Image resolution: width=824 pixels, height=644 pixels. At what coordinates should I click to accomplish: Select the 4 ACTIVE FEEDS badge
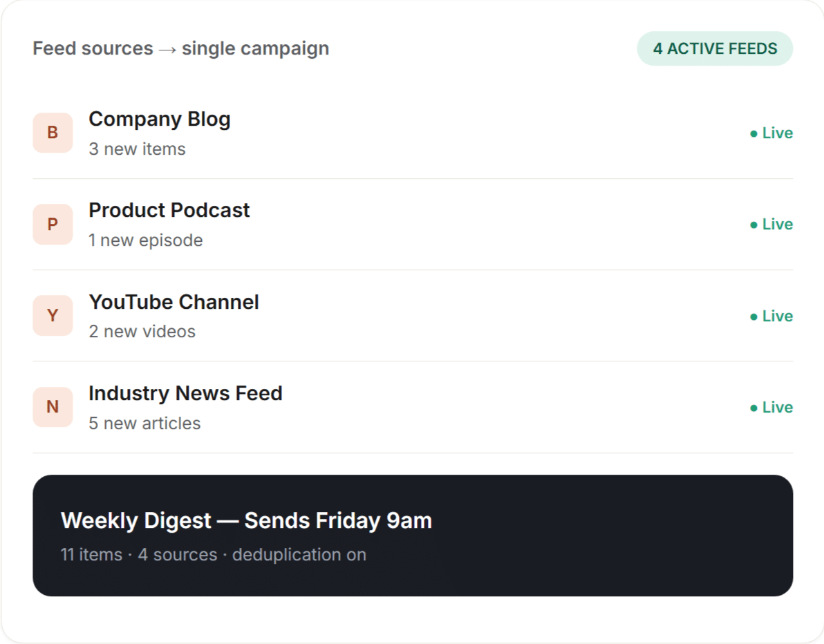(x=715, y=48)
